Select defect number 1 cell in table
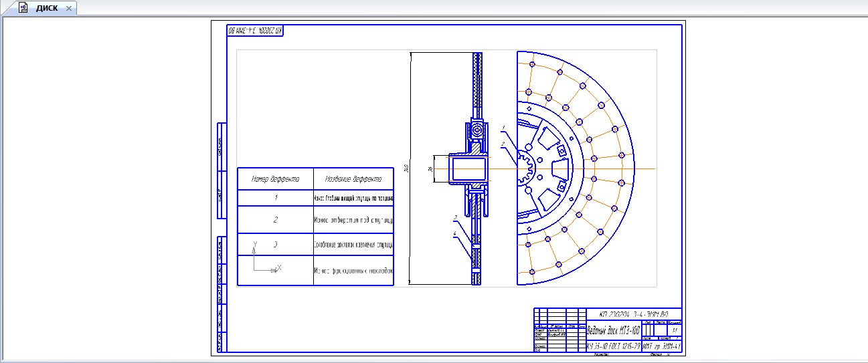This screenshot has height=363, width=868. (275, 199)
